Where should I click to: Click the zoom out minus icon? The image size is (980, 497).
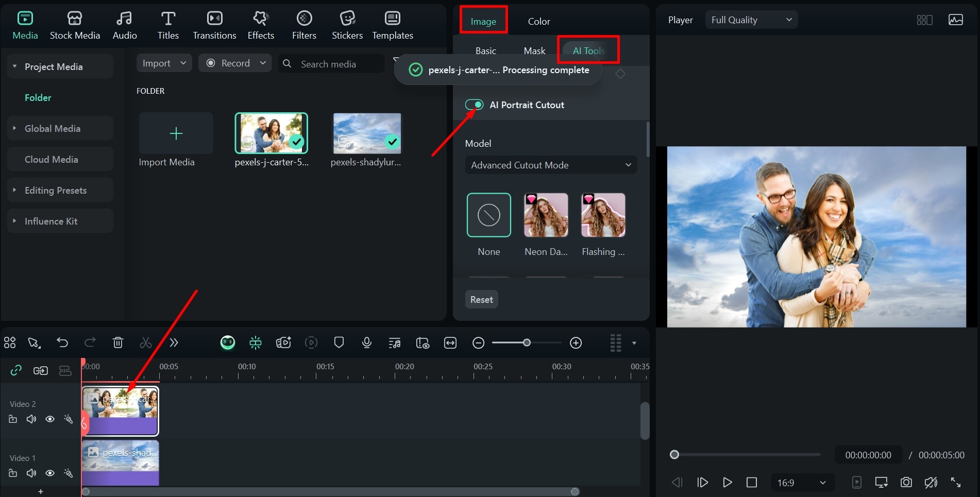(478, 342)
